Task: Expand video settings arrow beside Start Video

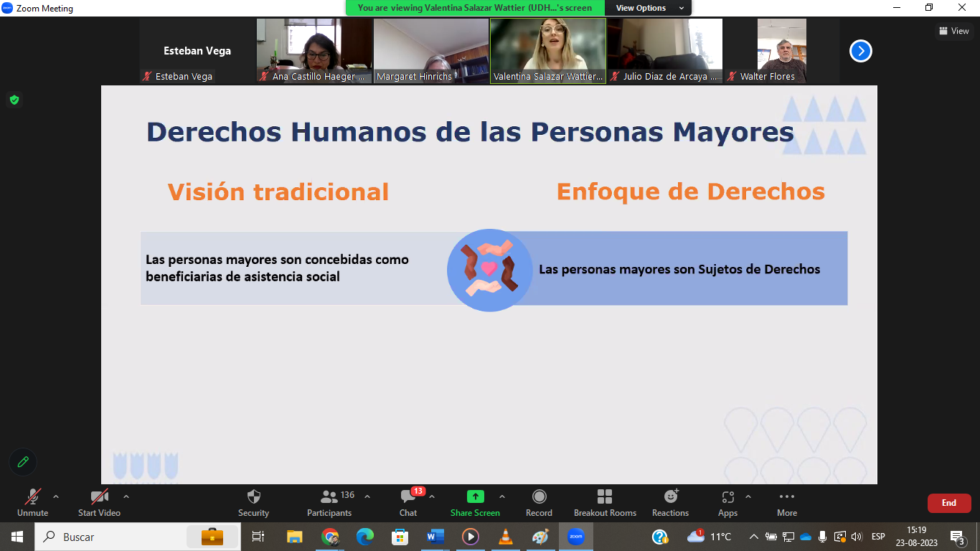Action: 126,496
